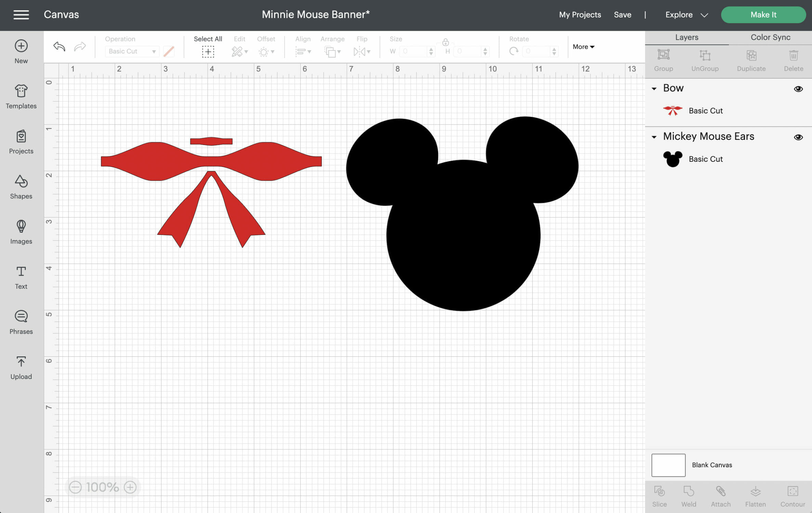This screenshot has height=513, width=812.
Task: Click the 100% zoom level
Action: pyautogui.click(x=102, y=487)
